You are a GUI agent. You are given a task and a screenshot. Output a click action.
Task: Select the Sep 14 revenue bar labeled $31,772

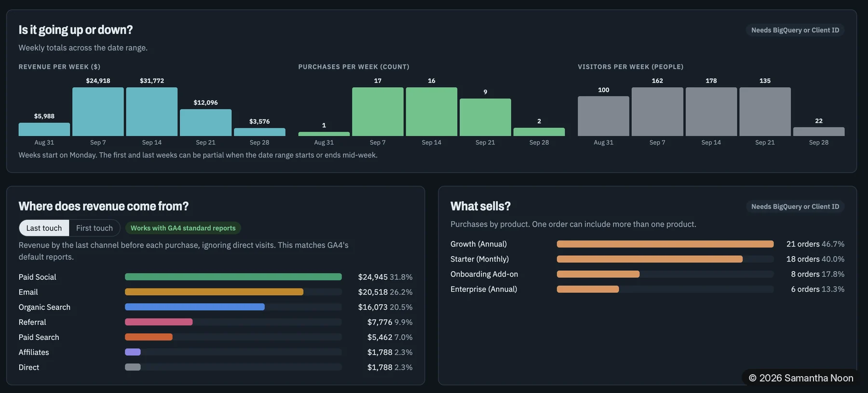point(152,112)
